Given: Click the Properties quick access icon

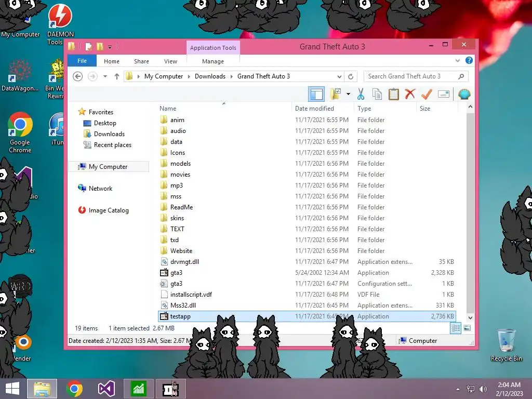Looking at the screenshot, I should (x=88, y=46).
